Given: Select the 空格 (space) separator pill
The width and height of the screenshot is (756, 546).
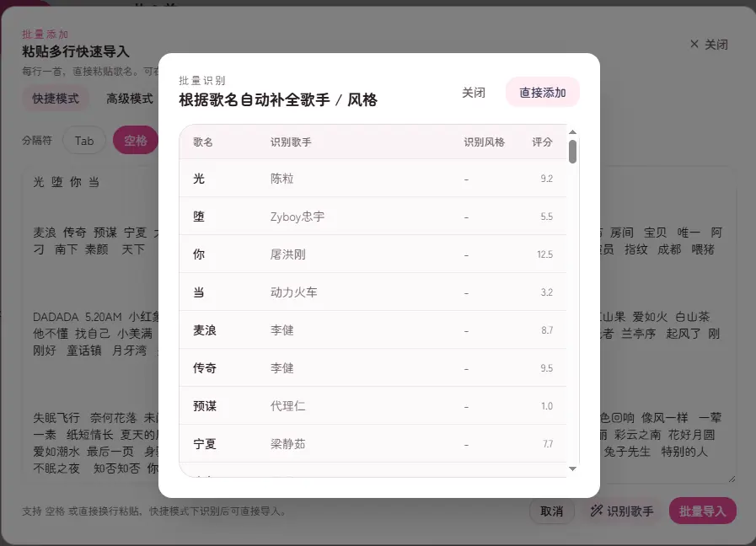Looking at the screenshot, I should (x=135, y=141).
